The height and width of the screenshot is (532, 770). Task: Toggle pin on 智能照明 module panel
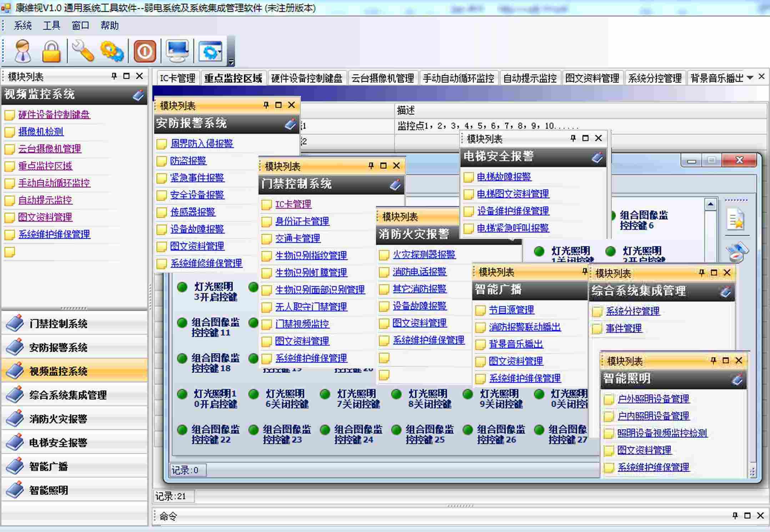(x=713, y=361)
